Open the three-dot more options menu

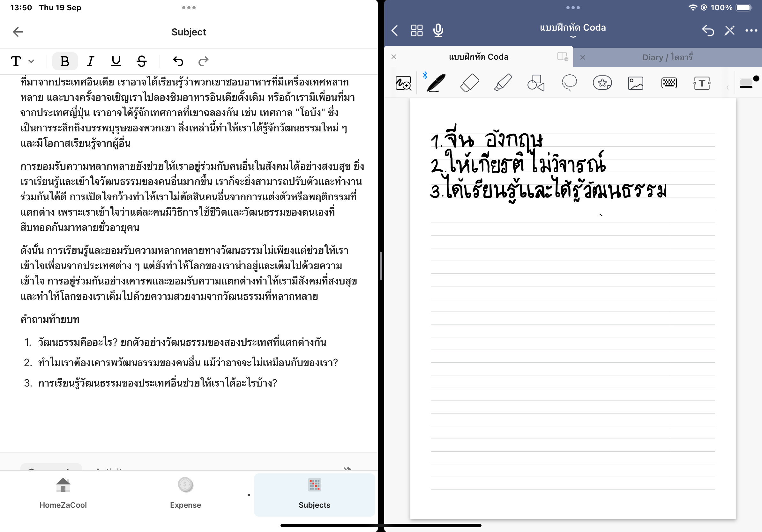[x=751, y=31]
